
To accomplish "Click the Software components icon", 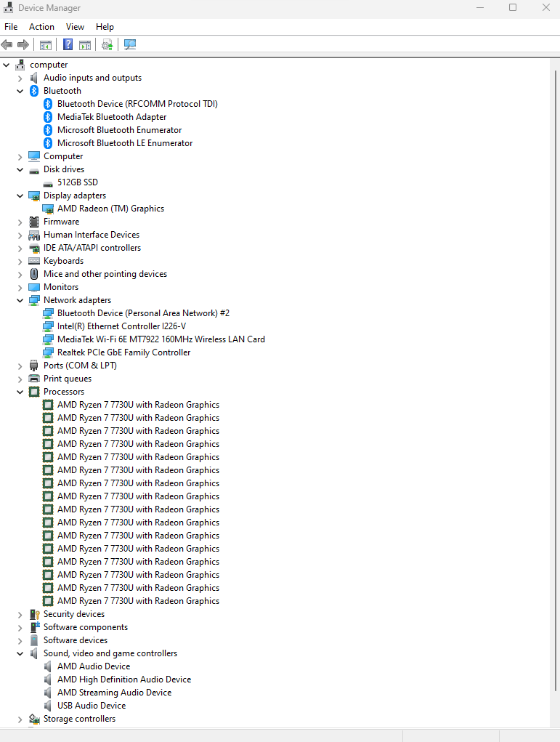I will click(x=35, y=627).
